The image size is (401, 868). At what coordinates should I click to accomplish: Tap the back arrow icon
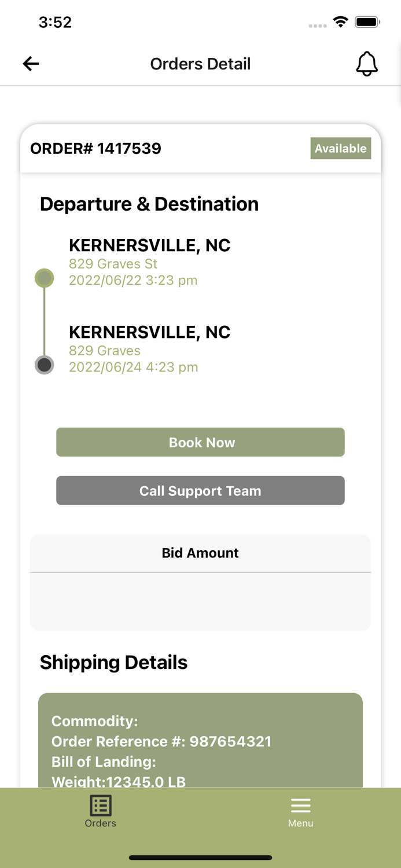click(31, 64)
